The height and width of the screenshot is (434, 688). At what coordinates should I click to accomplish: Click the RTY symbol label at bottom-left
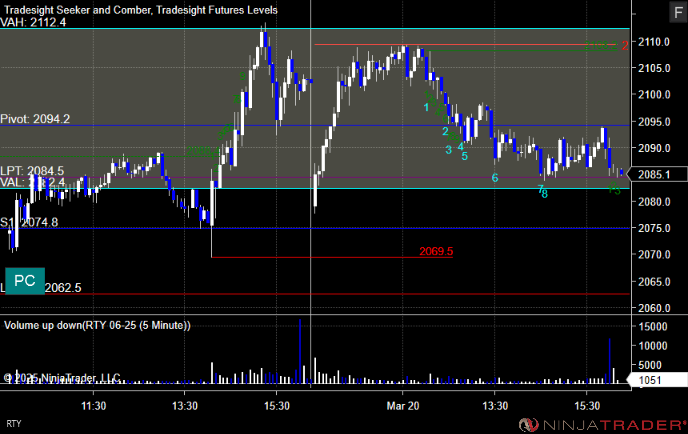(x=14, y=424)
